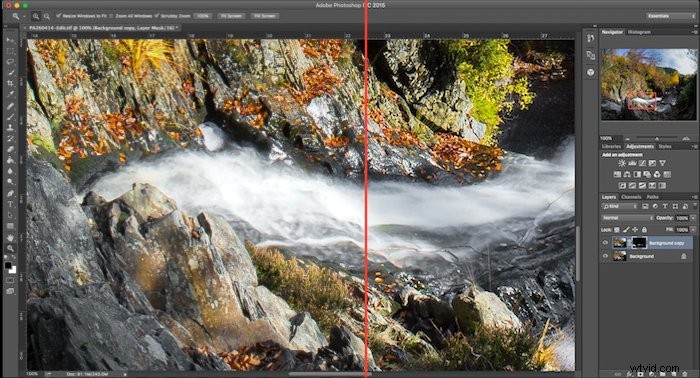Select the Eyedropper tool

click(x=10, y=94)
